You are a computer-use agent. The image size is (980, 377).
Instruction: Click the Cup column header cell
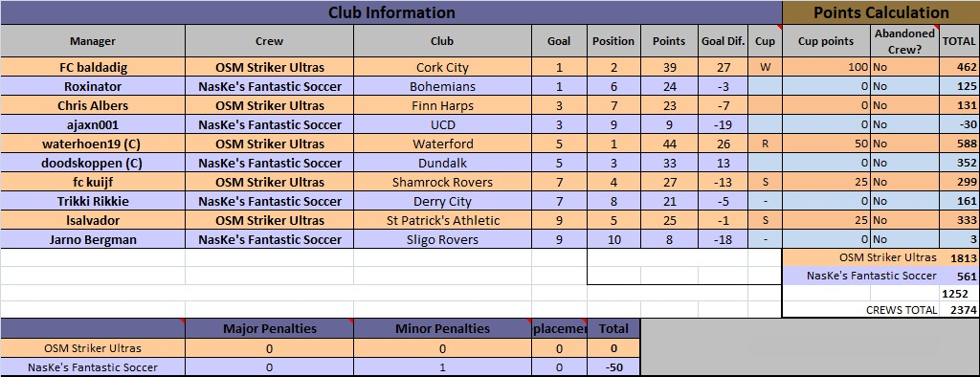[765, 41]
